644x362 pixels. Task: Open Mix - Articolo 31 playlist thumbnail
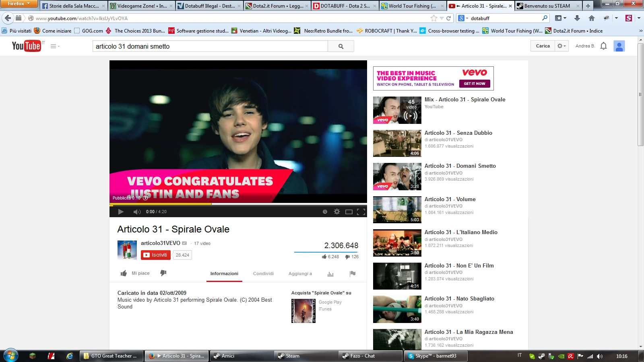pyautogui.click(x=397, y=110)
